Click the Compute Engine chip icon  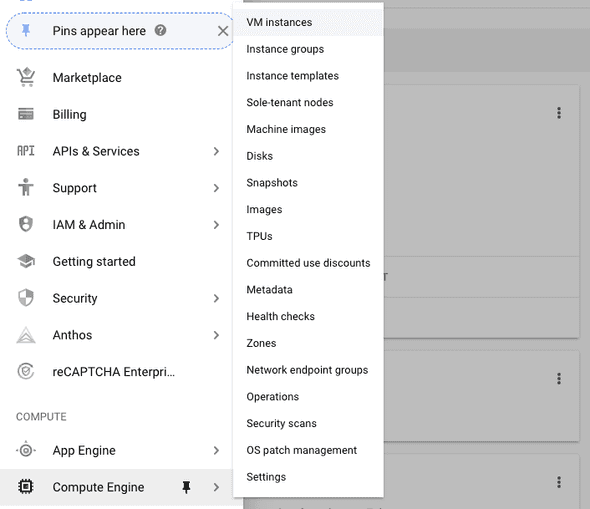(x=26, y=487)
